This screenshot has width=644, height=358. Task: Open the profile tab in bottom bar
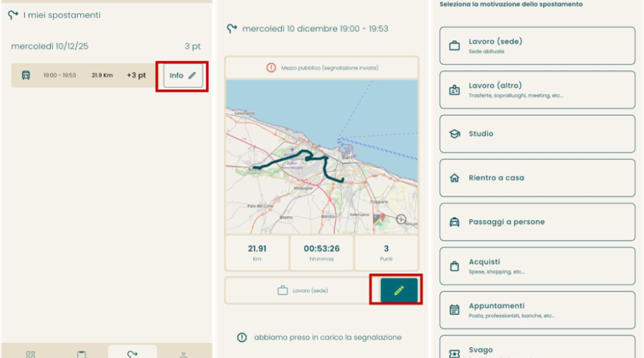click(x=184, y=354)
